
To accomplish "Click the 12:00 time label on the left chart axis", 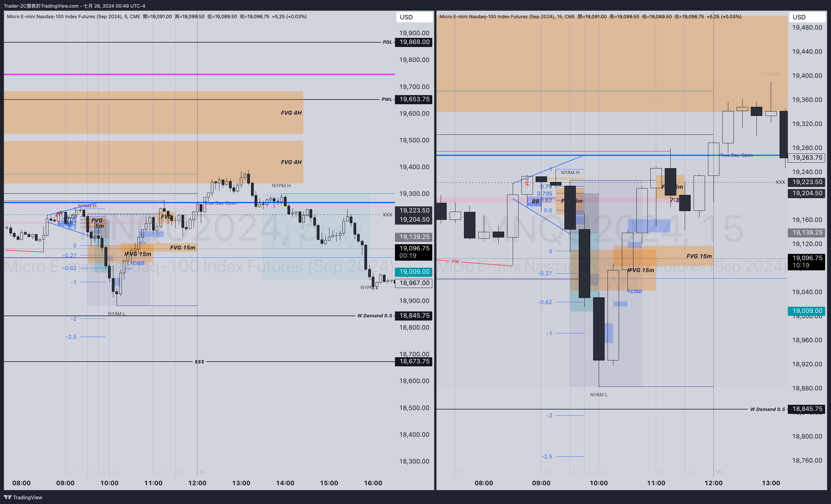I will [x=197, y=483].
